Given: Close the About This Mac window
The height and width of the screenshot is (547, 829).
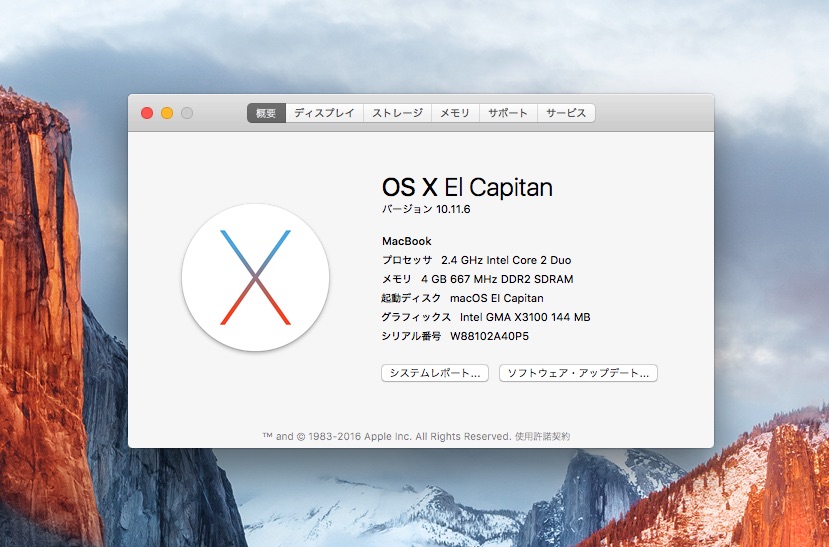Looking at the screenshot, I should [147, 113].
